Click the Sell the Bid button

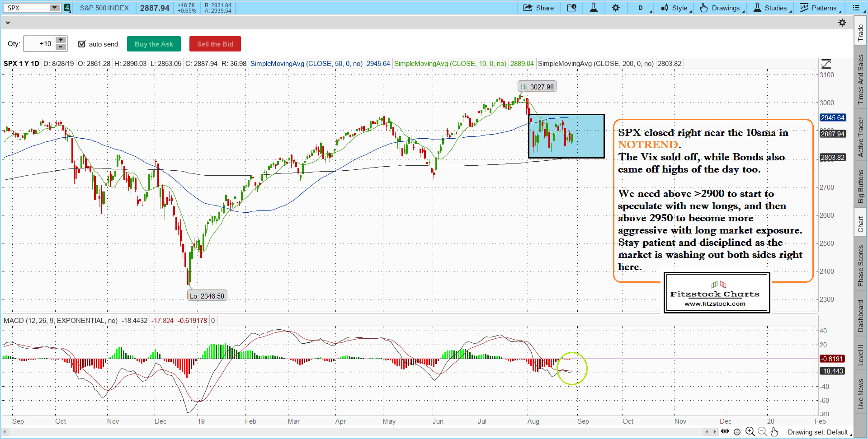point(215,44)
